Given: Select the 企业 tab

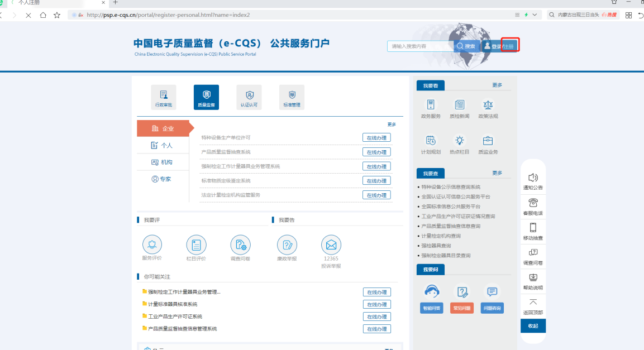Looking at the screenshot, I should pos(163,128).
